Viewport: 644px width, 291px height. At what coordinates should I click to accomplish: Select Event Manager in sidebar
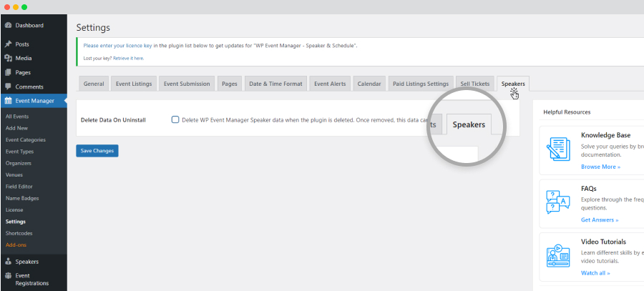point(34,101)
